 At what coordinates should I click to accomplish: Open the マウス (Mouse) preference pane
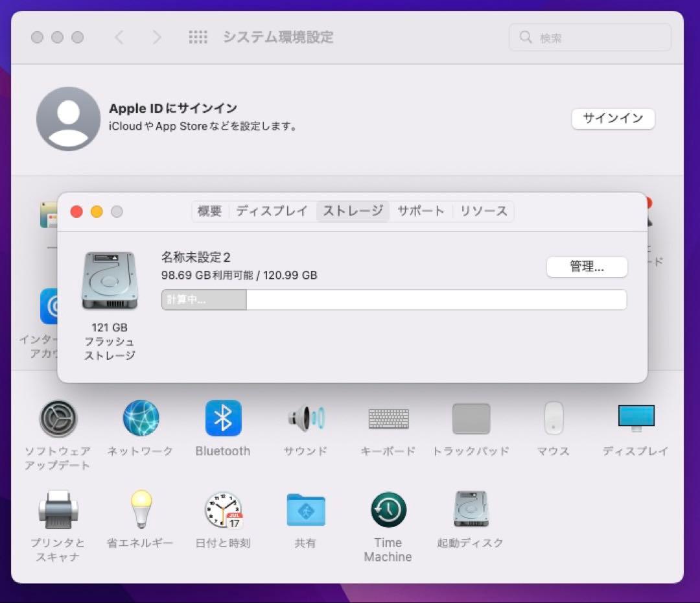pos(553,418)
